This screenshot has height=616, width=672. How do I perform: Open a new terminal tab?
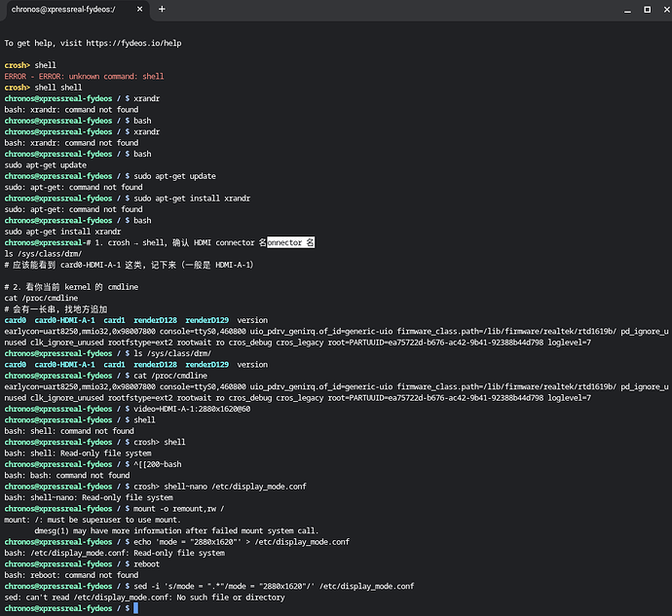(162, 9)
